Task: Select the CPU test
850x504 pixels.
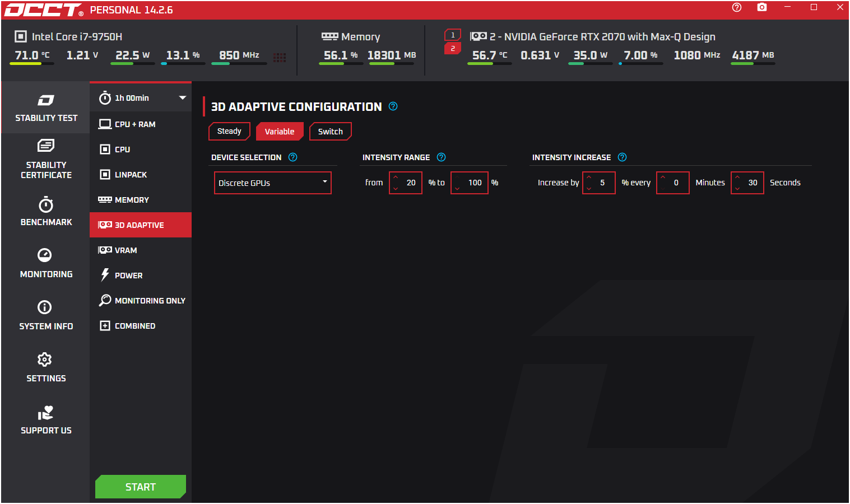Action: [141, 150]
